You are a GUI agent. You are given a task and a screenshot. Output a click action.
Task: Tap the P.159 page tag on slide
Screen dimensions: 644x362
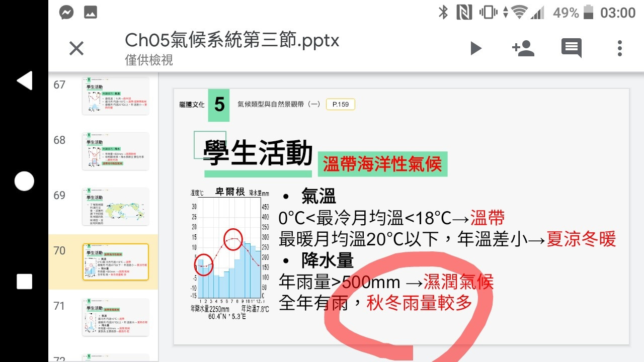tap(341, 104)
